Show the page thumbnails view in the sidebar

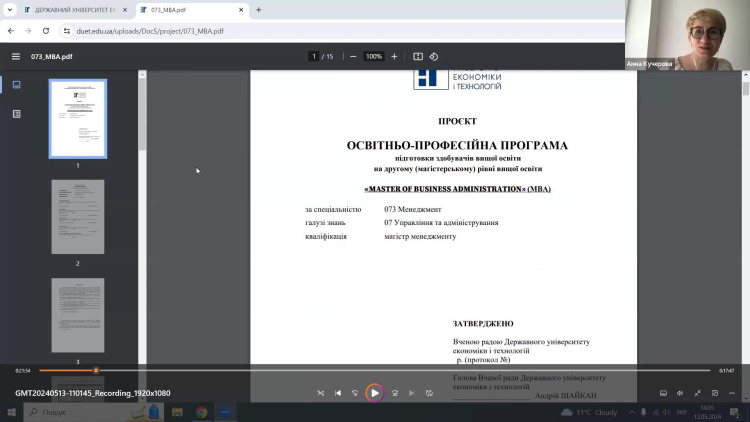(16, 85)
